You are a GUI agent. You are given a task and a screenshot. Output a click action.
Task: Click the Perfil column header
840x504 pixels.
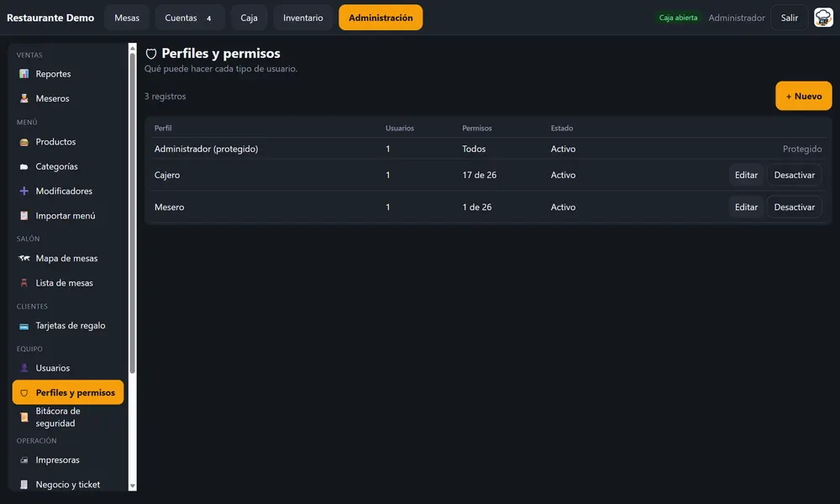coord(163,128)
